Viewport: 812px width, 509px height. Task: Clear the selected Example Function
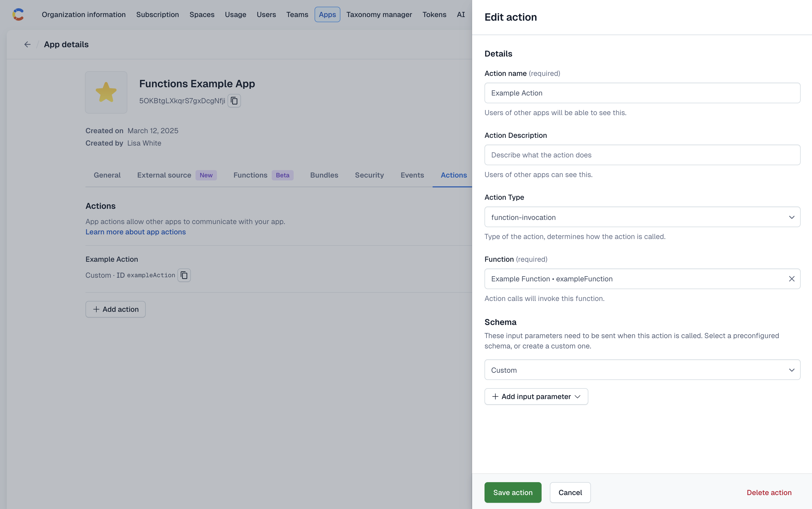791,279
